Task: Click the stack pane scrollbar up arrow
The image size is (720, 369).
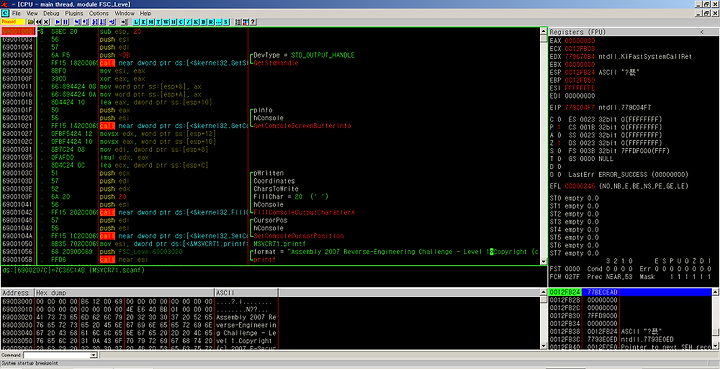Action: pyautogui.click(x=715, y=292)
